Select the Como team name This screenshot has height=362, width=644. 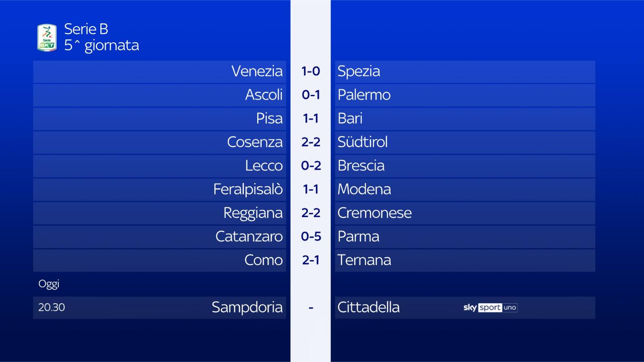point(263,260)
